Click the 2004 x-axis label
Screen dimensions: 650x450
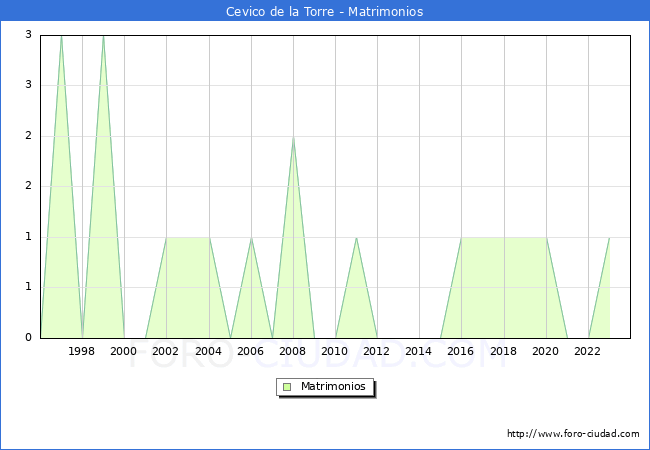pos(209,351)
